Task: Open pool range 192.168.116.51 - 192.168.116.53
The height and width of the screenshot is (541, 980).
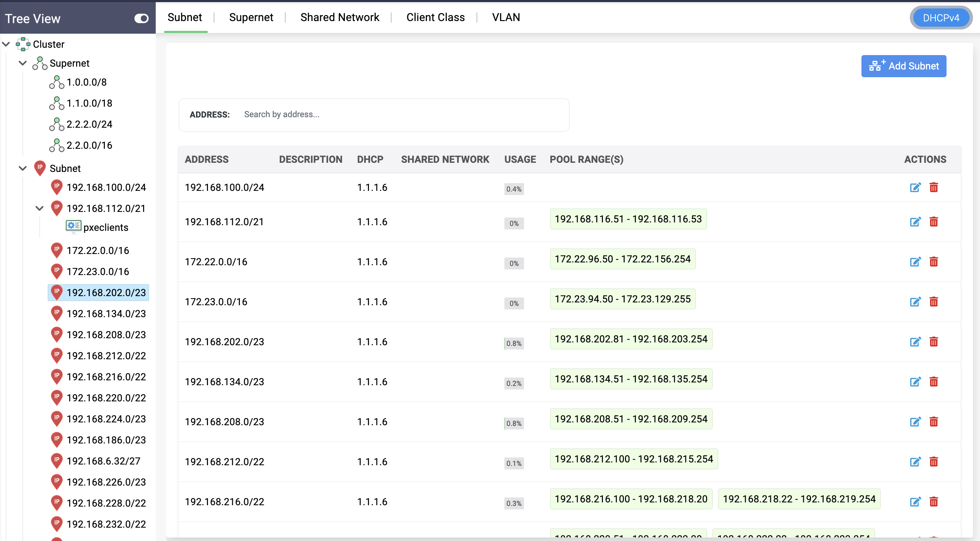Action: [x=628, y=219]
